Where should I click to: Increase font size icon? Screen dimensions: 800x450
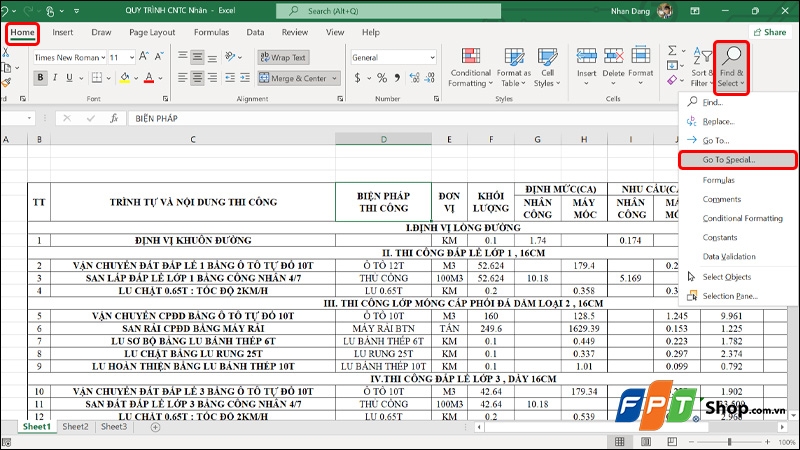tap(144, 57)
